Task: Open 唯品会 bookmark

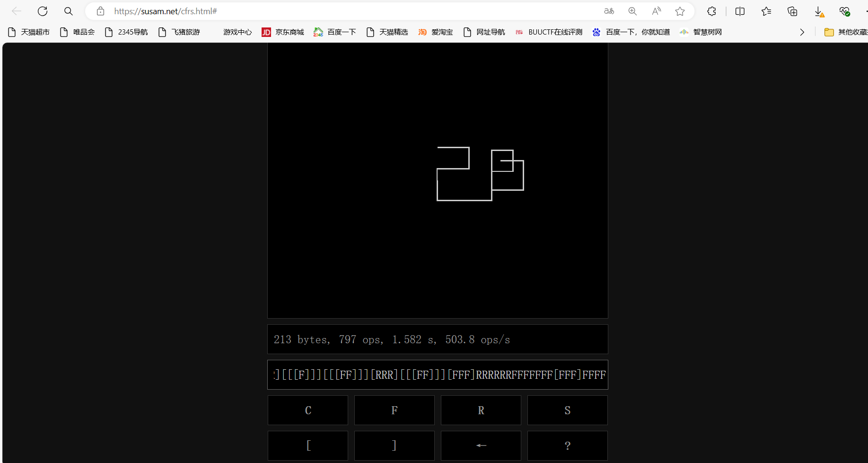Action: [78, 32]
